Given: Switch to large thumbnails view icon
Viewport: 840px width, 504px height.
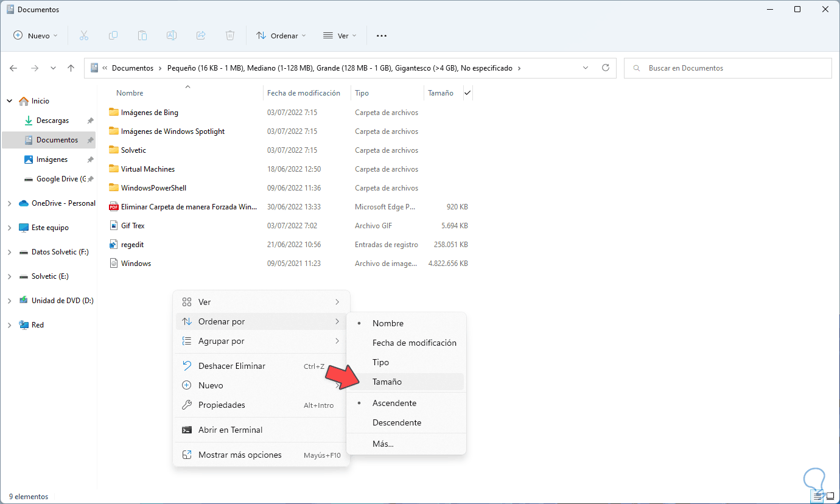Looking at the screenshot, I should click(830, 496).
